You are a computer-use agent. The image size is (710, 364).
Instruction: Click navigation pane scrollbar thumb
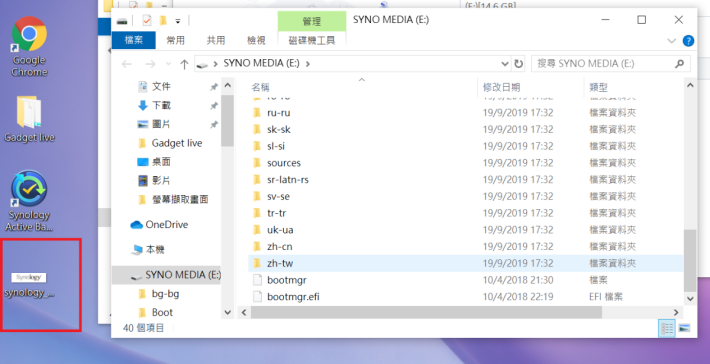pos(227,120)
